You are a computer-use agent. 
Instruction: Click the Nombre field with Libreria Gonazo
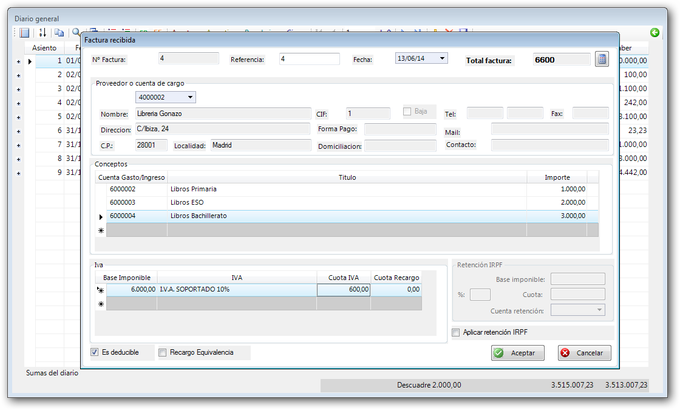point(223,114)
